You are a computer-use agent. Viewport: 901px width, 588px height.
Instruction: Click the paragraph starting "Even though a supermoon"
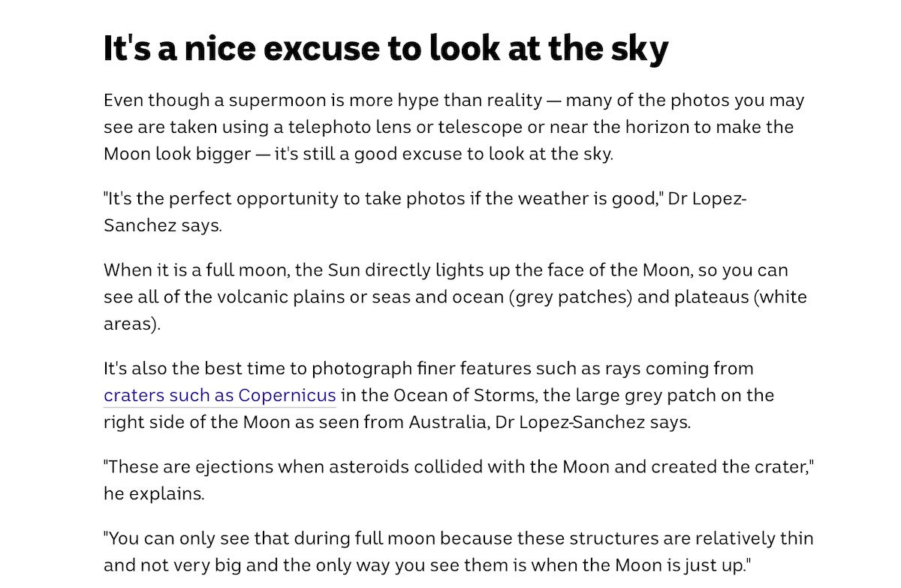pyautogui.click(x=454, y=127)
